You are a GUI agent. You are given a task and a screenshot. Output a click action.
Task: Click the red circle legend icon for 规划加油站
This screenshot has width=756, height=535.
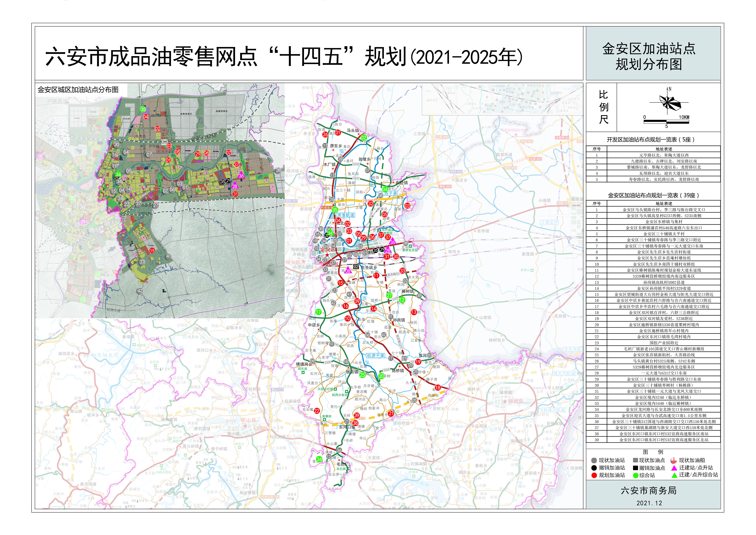(x=594, y=475)
